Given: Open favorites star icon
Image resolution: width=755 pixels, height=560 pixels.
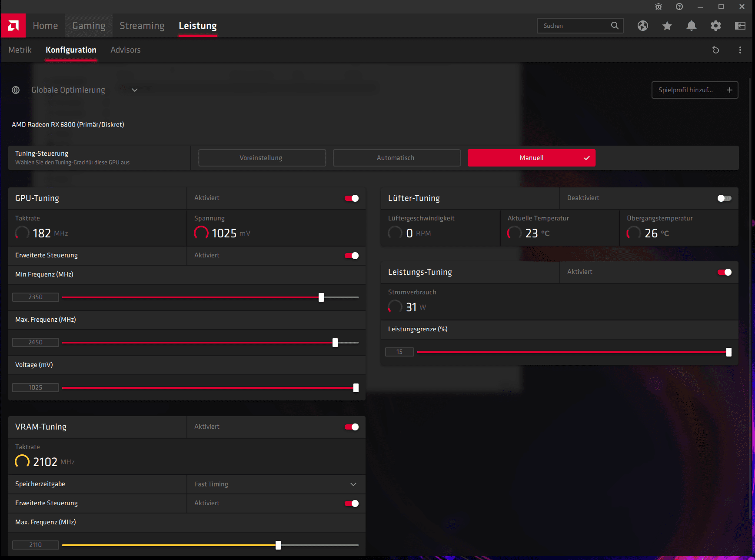Looking at the screenshot, I should pyautogui.click(x=667, y=26).
